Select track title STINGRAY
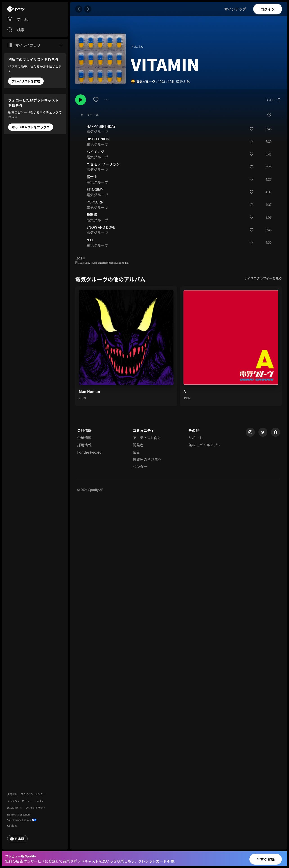 click(95, 190)
